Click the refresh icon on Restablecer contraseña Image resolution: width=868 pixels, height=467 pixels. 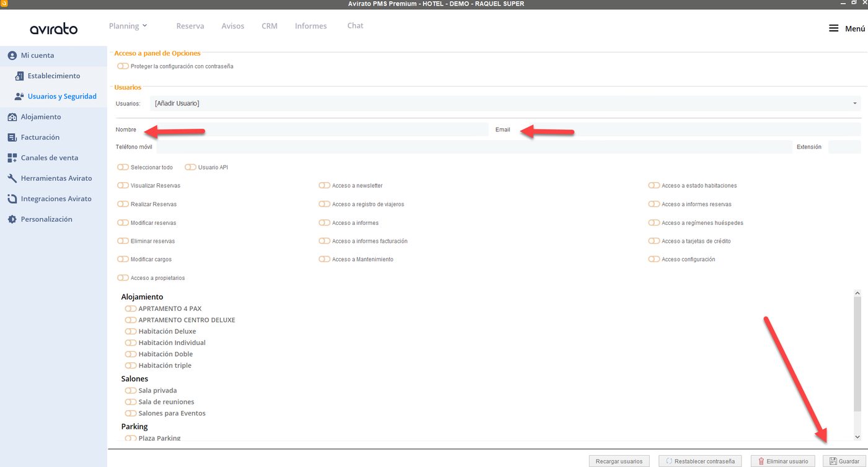pos(669,461)
